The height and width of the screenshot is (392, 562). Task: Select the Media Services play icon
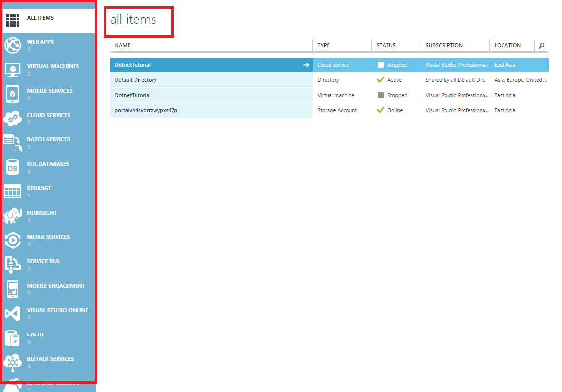tap(13, 240)
